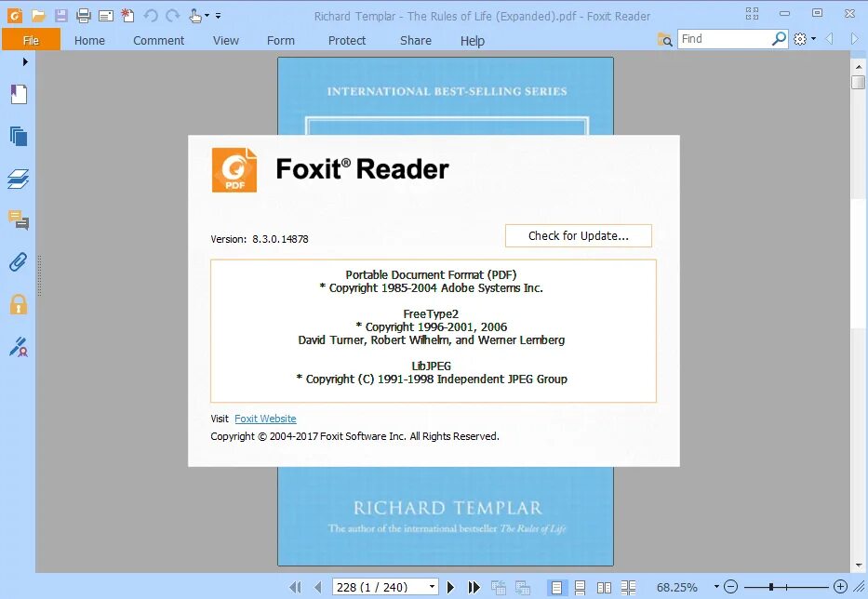Go to last page button
Screen dimensions: 868x599
tap(474, 587)
